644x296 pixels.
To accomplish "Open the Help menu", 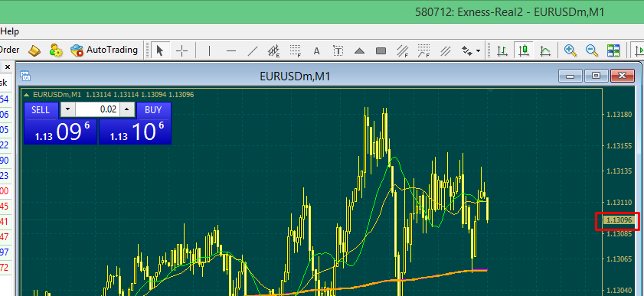I will [10, 31].
